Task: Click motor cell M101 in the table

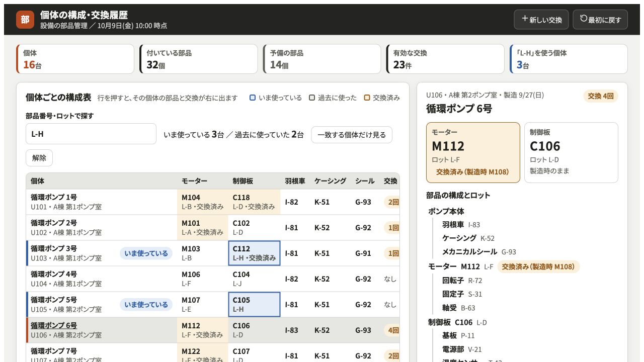Action: tap(203, 228)
